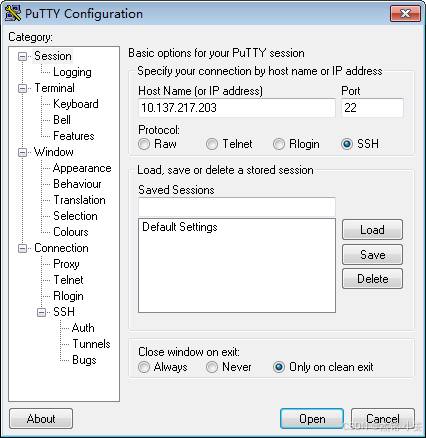
Task: Collapse the Terminal tree node
Action: (x=22, y=88)
